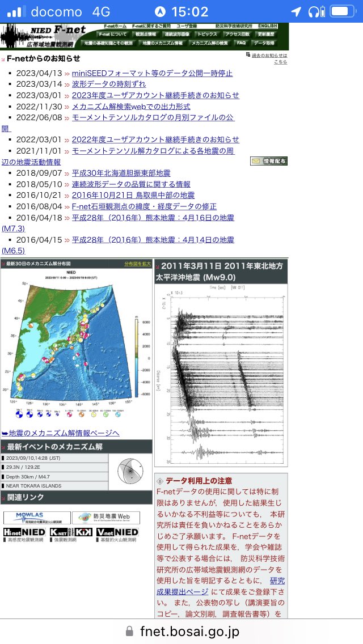Click the データ利用上の注意 heading
The height and width of the screenshot is (644, 363).
(x=199, y=481)
